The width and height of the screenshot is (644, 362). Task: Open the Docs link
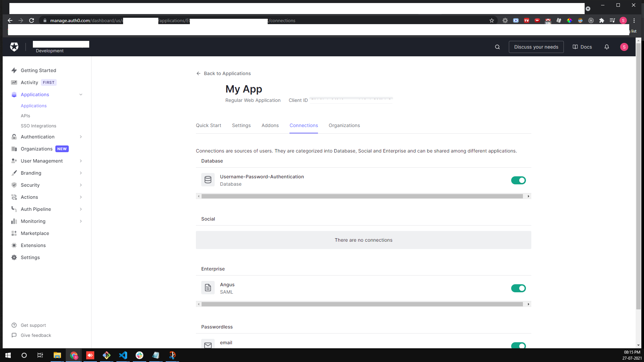click(582, 47)
